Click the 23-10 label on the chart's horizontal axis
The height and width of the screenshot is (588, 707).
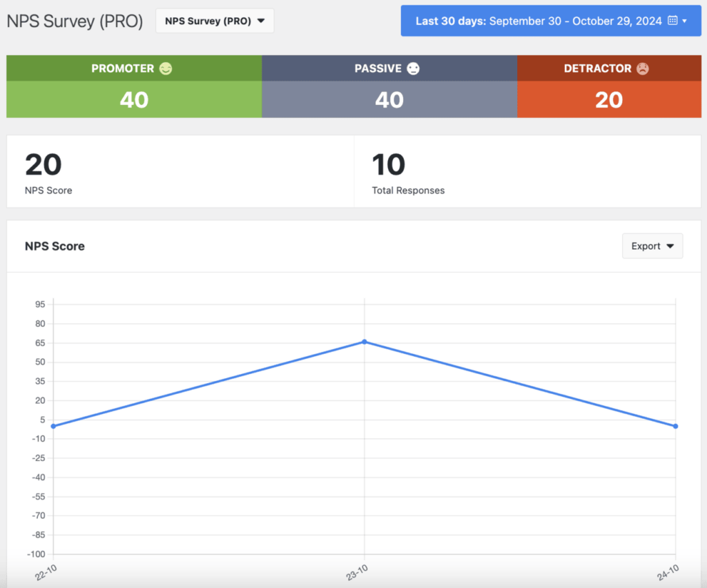pyautogui.click(x=356, y=571)
